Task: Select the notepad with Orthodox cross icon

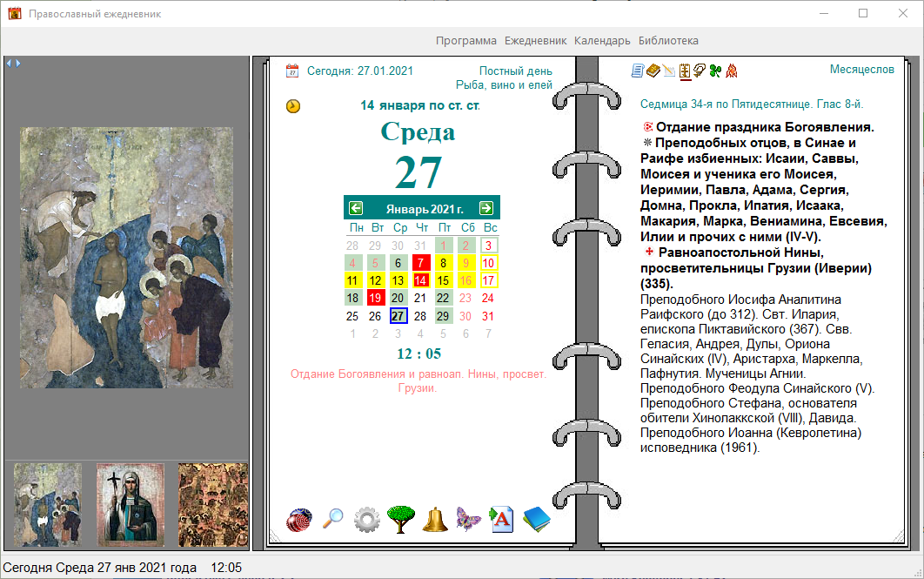Action: click(685, 71)
